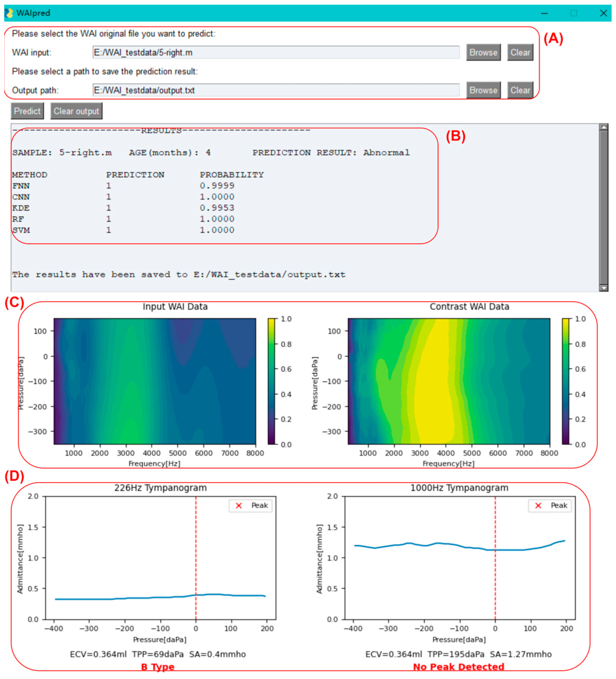Click the results panel scrollbar thumb
The width and height of the screenshot is (616, 679).
click(604, 207)
